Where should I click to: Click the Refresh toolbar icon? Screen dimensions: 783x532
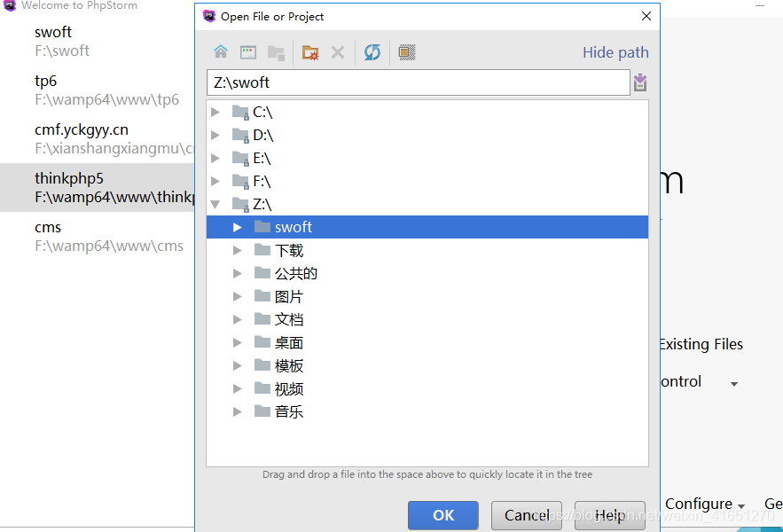tap(372, 52)
